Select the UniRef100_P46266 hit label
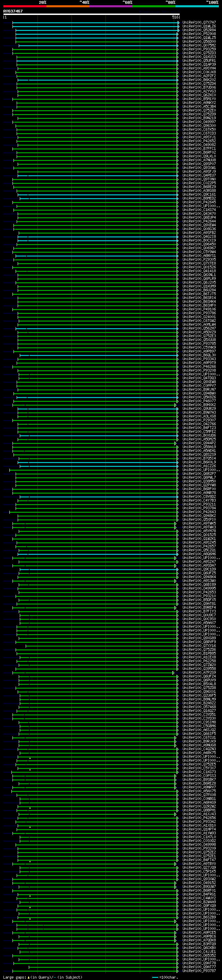 (199, 366)
